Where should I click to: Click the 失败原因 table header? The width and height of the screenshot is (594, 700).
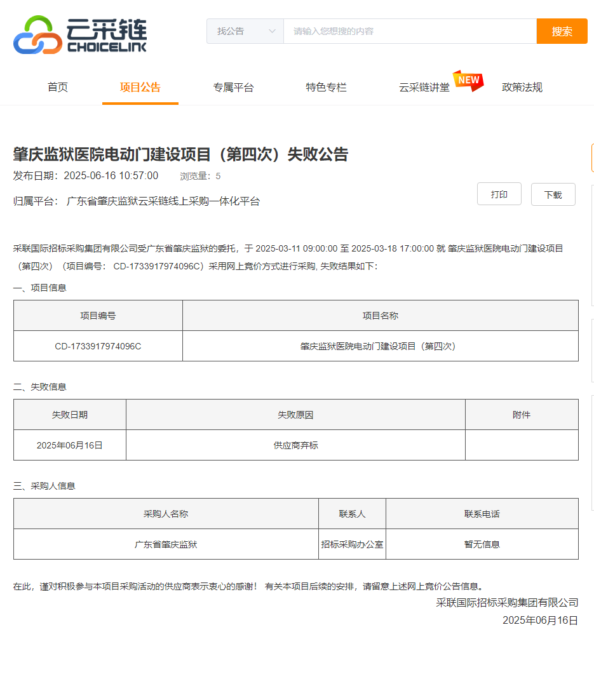click(x=295, y=415)
